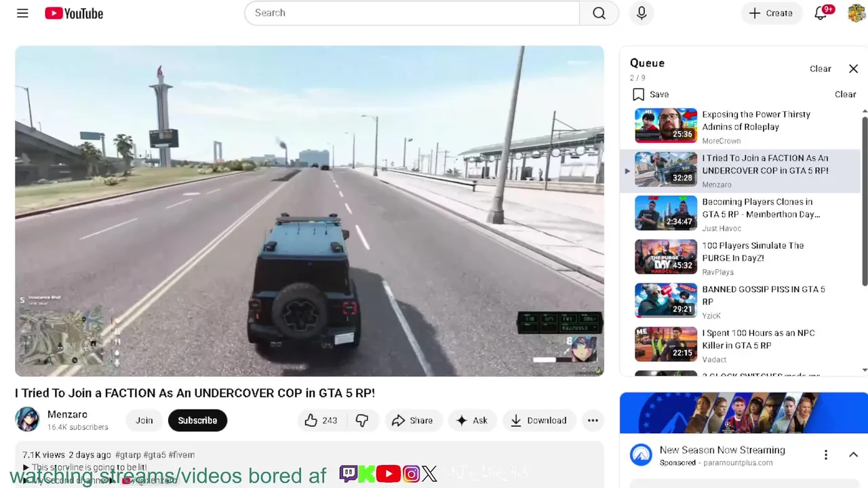Click the #gtarp hashtag
This screenshot has height=488, width=868.
click(128, 455)
